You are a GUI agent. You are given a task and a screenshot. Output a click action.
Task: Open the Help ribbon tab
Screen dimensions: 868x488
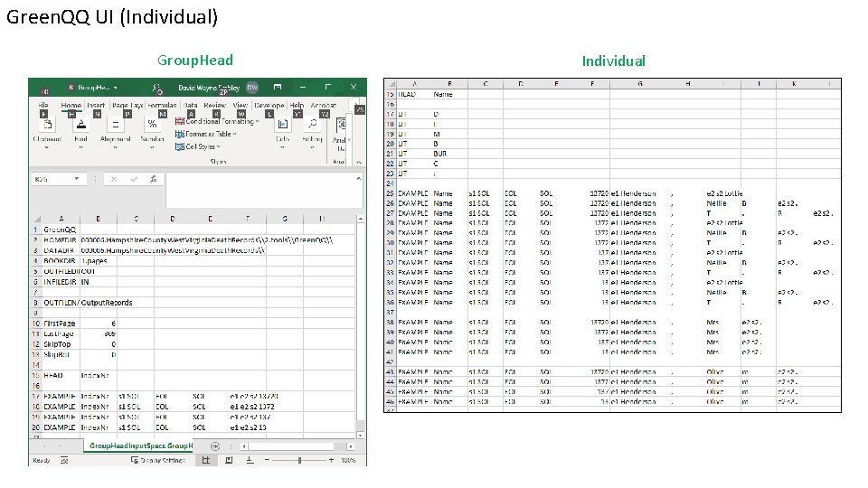[x=297, y=105]
